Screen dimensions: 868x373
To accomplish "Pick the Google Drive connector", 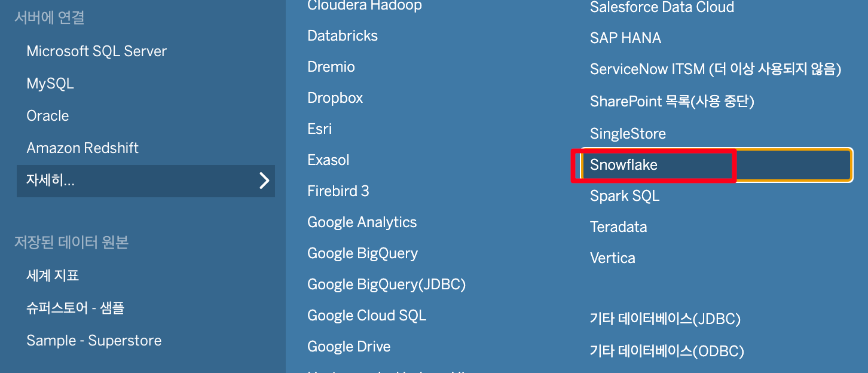I will tap(349, 347).
